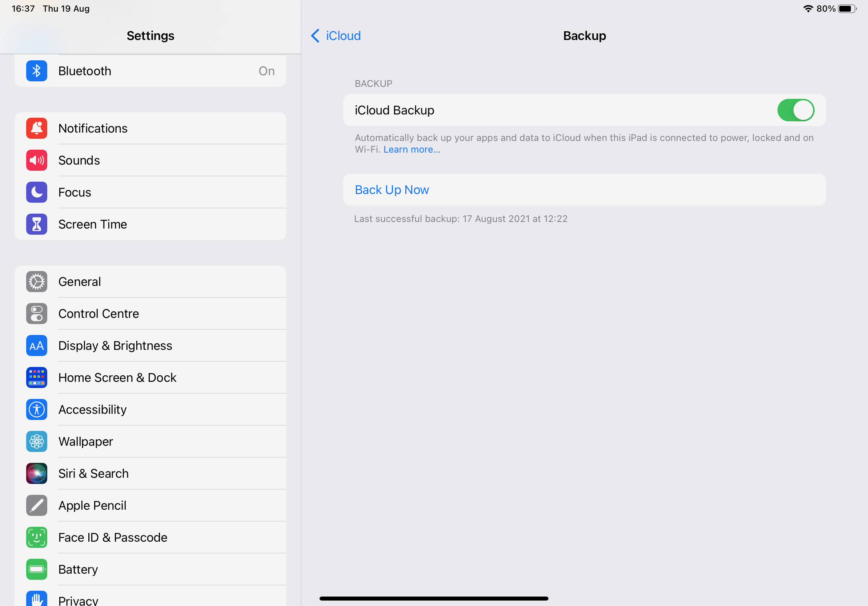The height and width of the screenshot is (606, 868).
Task: Tap the Wallpaper flower icon
Action: pyautogui.click(x=37, y=441)
